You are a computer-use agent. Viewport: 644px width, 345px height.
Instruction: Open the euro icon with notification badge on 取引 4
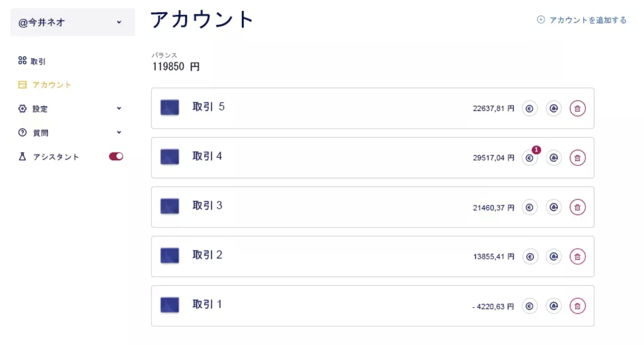coord(530,158)
